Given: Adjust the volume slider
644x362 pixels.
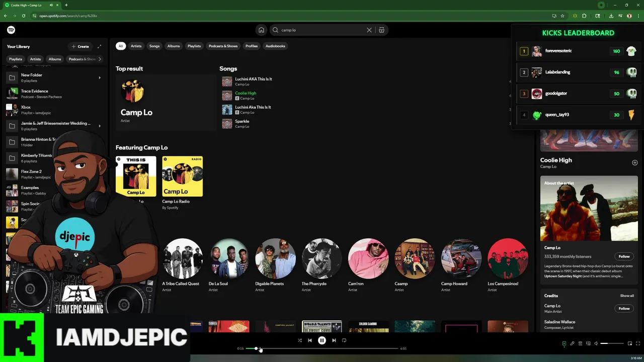Looking at the screenshot, I should (611, 343).
